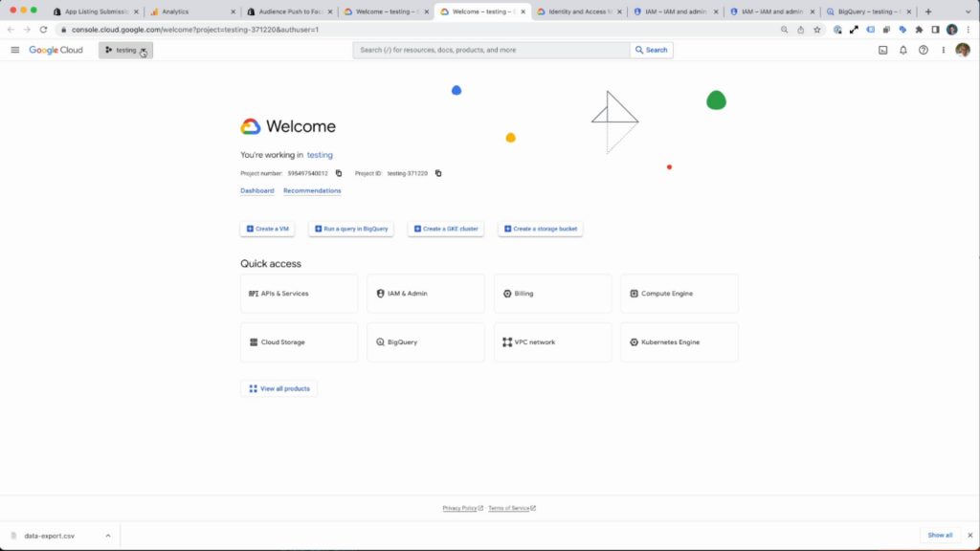Close the Analytics tab

tap(234, 11)
